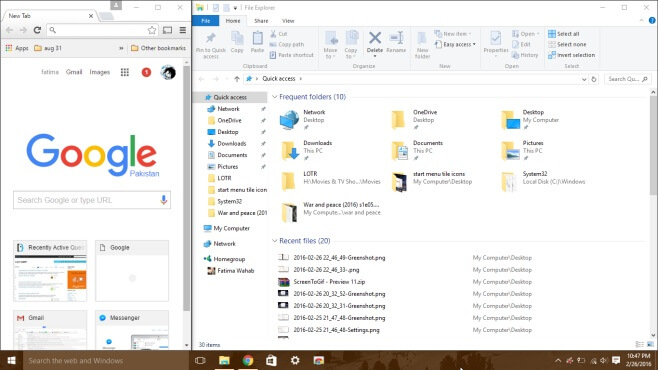Collapse the Frequent folders section
Image resolution: width=658 pixels, height=370 pixels.
(275, 97)
